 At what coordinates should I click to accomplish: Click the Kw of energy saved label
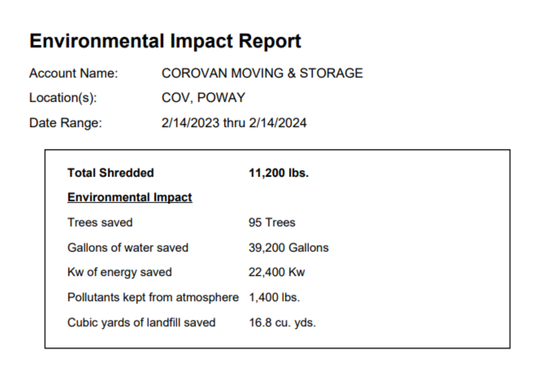click(x=119, y=272)
